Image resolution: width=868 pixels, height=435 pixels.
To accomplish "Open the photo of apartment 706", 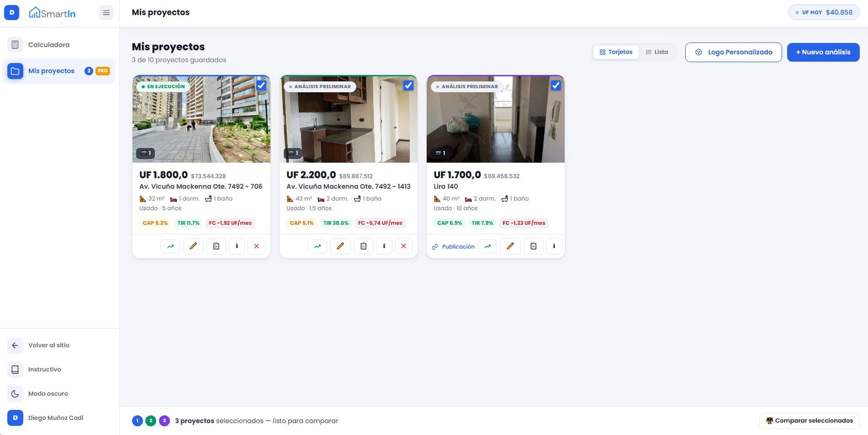I will (x=201, y=119).
